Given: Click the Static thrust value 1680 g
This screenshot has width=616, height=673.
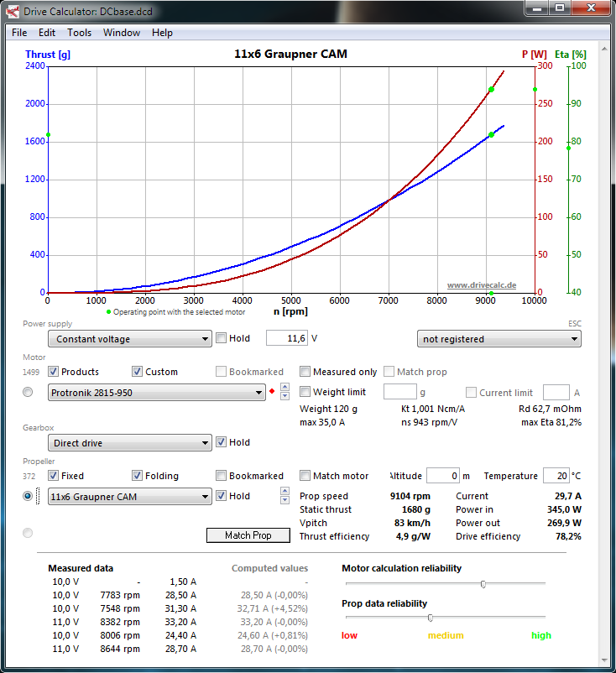Looking at the screenshot, I should [x=416, y=509].
